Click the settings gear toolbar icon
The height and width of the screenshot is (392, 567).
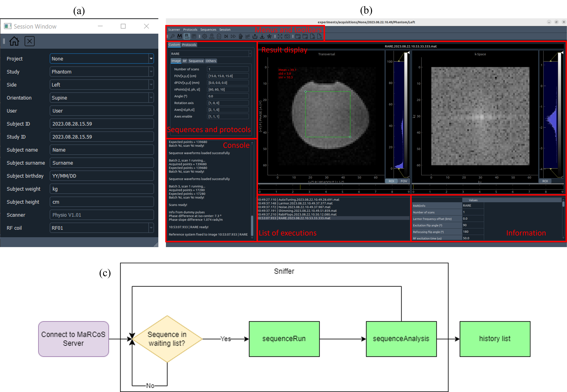tap(204, 36)
